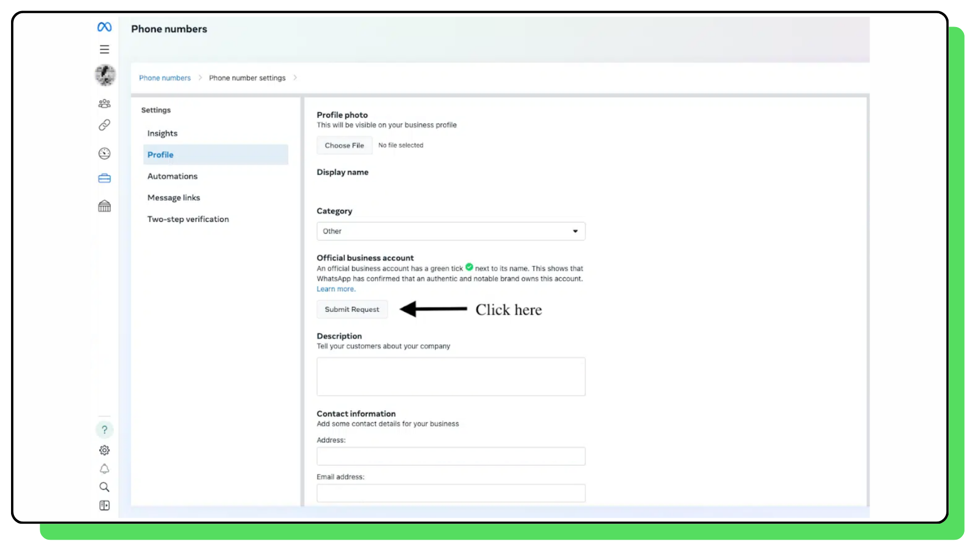
Task: Click the Submit Request button
Action: click(x=352, y=310)
